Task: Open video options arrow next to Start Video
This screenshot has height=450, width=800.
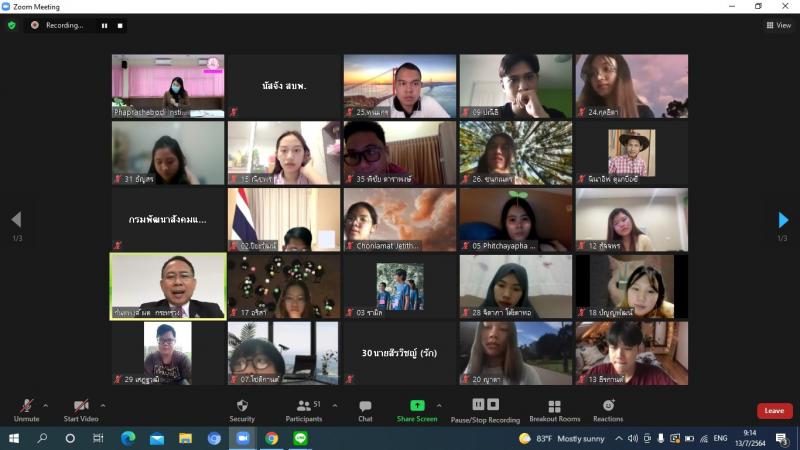Action: click(103, 406)
